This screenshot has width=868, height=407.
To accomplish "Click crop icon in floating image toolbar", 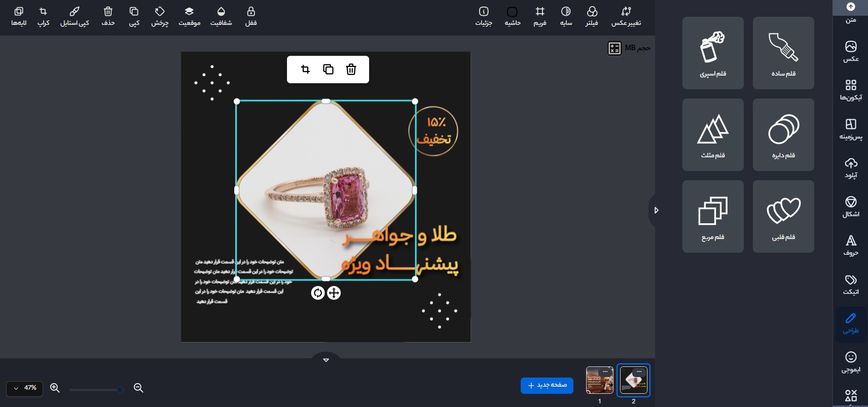I will [305, 70].
